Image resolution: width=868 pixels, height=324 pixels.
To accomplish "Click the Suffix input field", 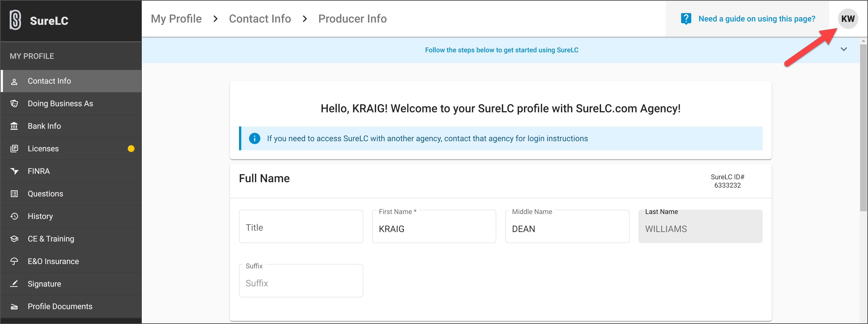I will [301, 280].
